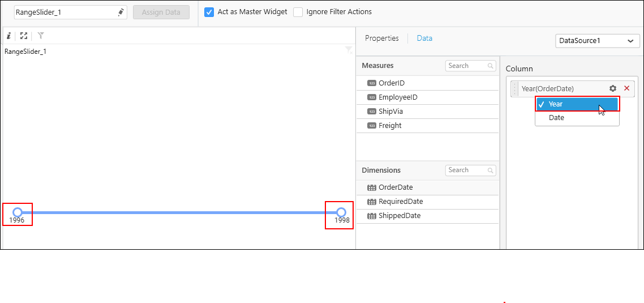
Task: Open the DataSource1 dropdown
Action: [598, 41]
